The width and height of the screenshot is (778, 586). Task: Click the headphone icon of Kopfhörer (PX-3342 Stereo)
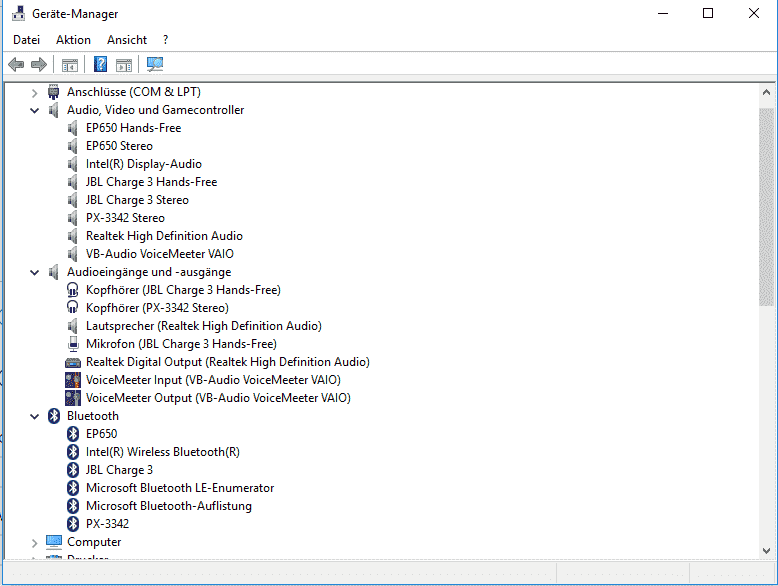72,308
